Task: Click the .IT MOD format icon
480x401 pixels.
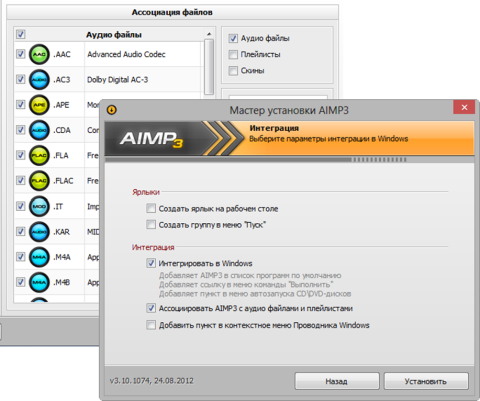Action: pyautogui.click(x=39, y=206)
